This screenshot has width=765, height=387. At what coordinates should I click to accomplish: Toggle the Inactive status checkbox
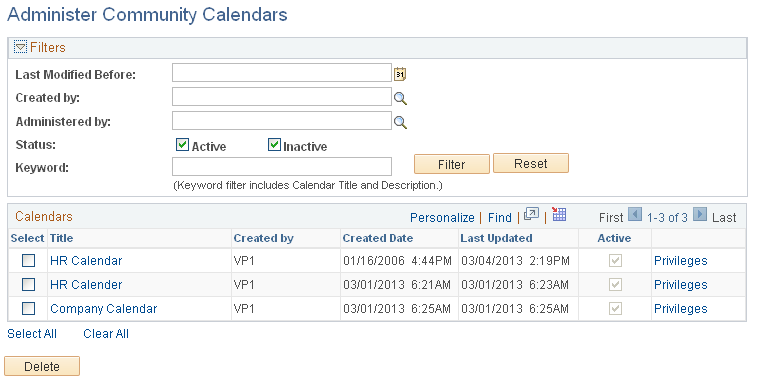pos(274,144)
